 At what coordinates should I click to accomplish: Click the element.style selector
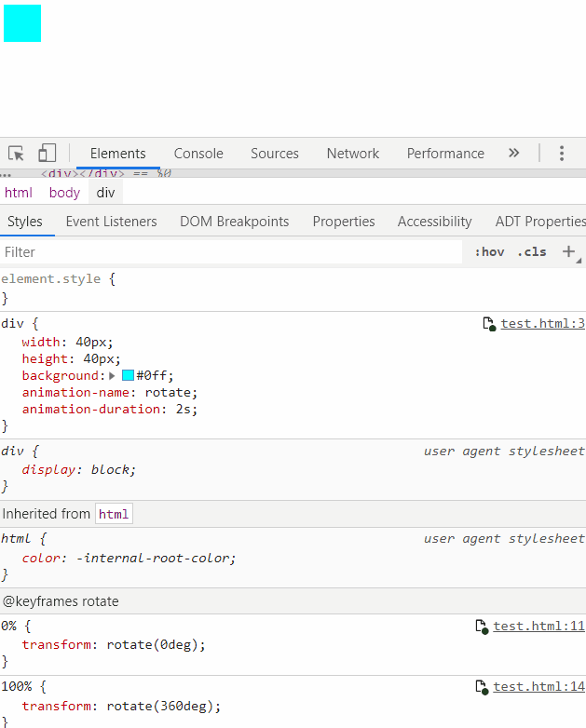click(x=50, y=278)
